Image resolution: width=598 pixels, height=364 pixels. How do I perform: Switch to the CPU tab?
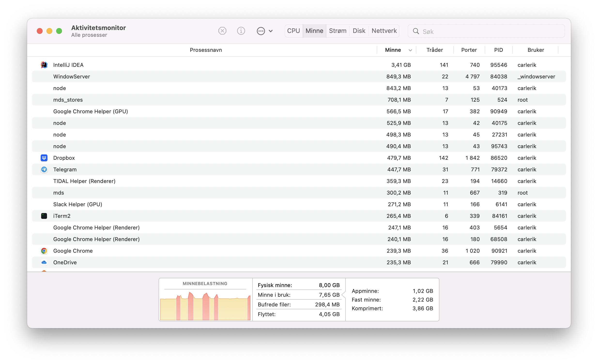(x=294, y=30)
